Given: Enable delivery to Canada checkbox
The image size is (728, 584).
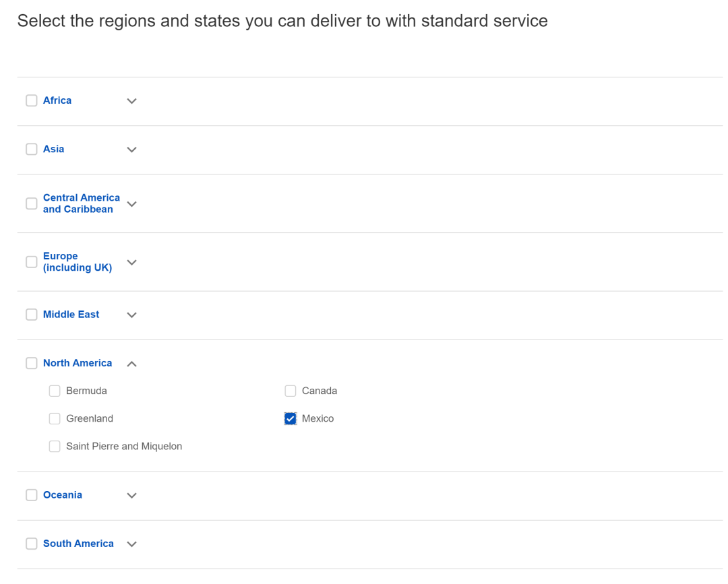Looking at the screenshot, I should 291,391.
